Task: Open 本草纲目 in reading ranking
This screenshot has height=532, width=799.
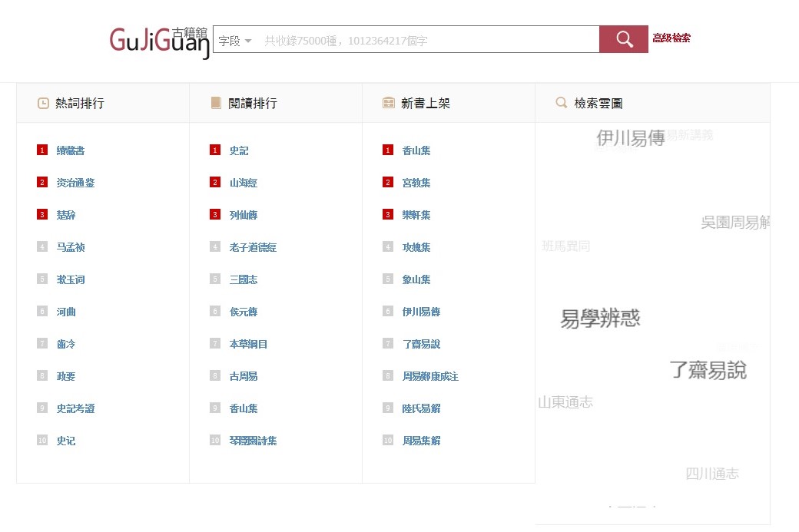Action: [x=248, y=344]
